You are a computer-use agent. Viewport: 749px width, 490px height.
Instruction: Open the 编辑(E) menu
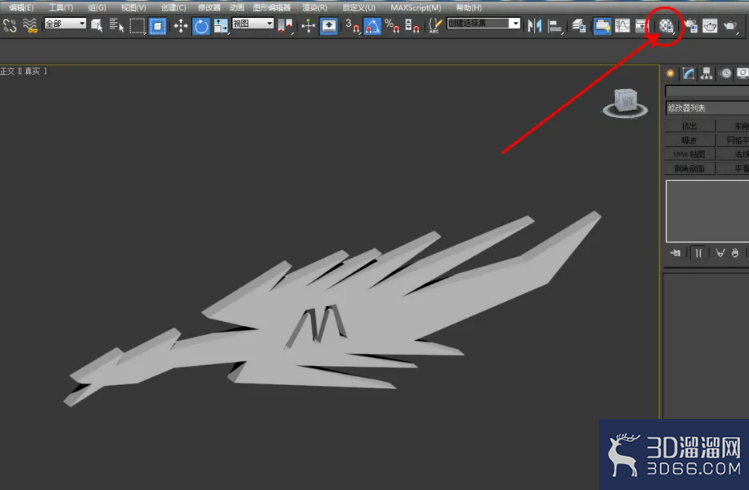click(21, 8)
